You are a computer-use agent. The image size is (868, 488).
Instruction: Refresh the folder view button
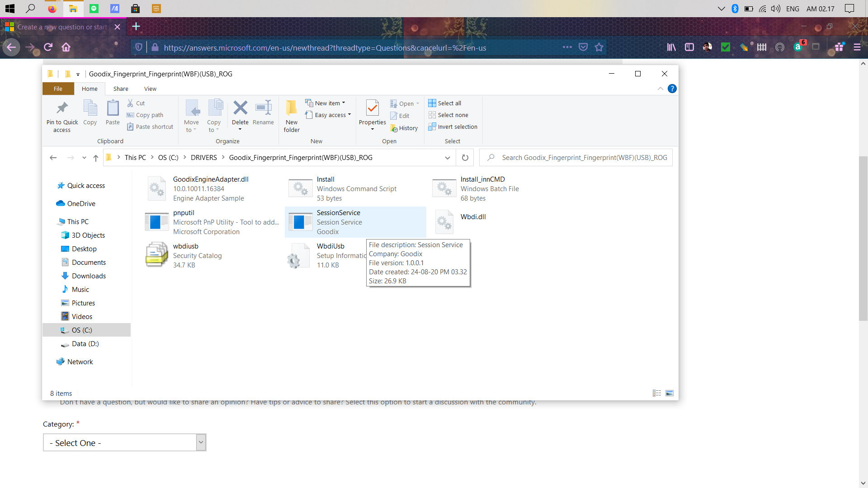(465, 158)
